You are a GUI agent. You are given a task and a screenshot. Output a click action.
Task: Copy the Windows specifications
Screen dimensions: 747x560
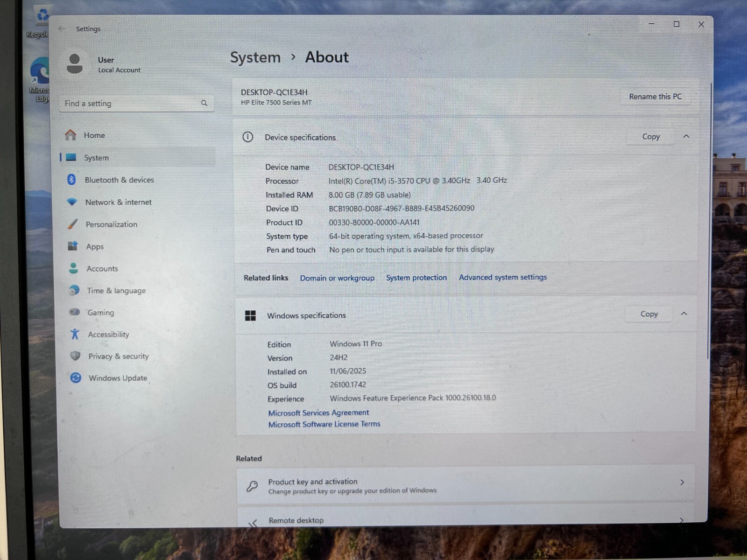pos(649,314)
